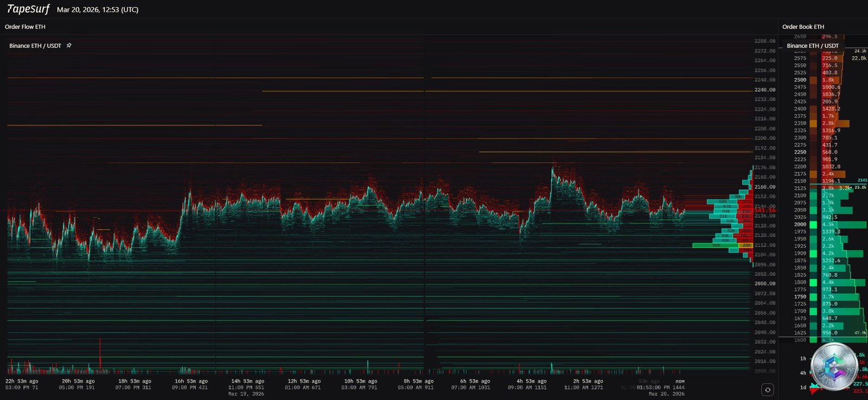Click the 1428.2 ask size value
This screenshot has width=868, height=400.
[x=831, y=108]
